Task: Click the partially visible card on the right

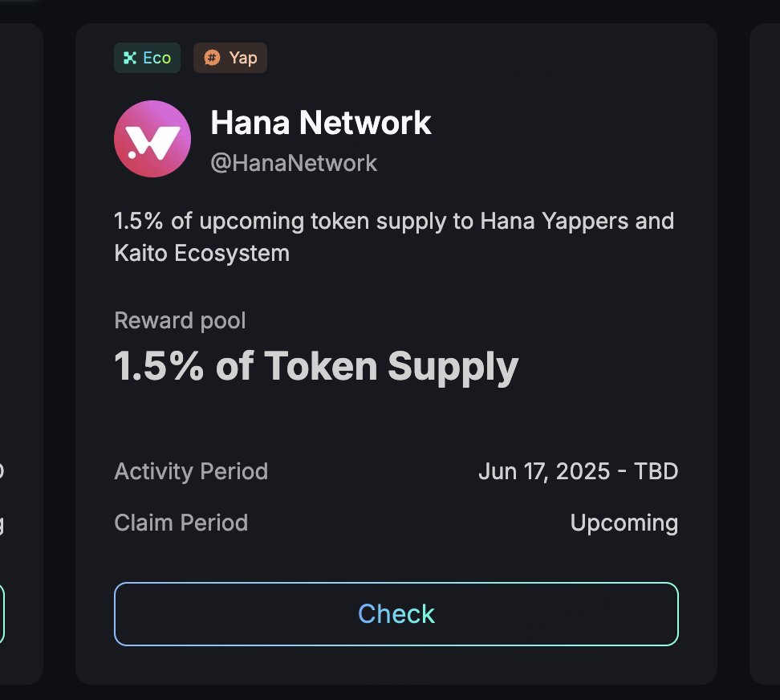Action: [765, 354]
